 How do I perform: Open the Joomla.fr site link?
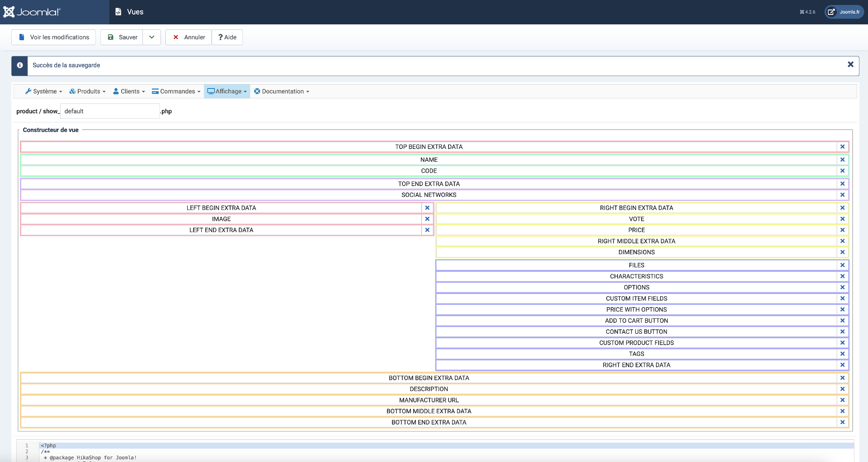(x=844, y=12)
